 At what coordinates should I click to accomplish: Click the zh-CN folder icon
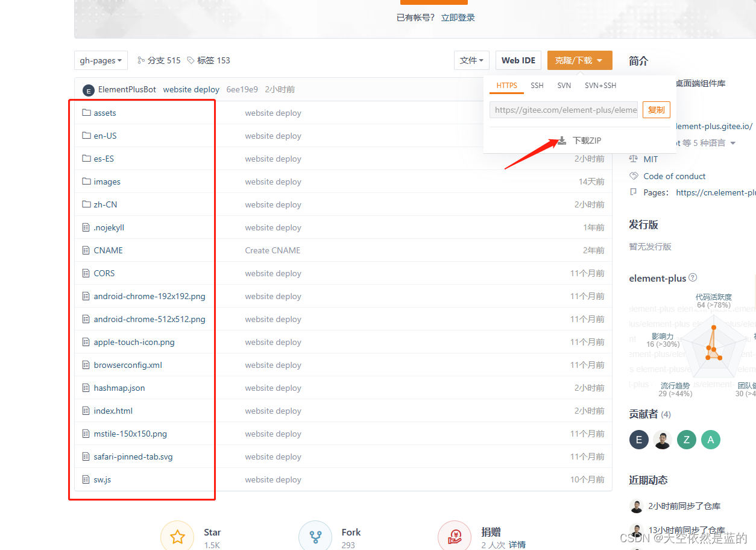[86, 204]
